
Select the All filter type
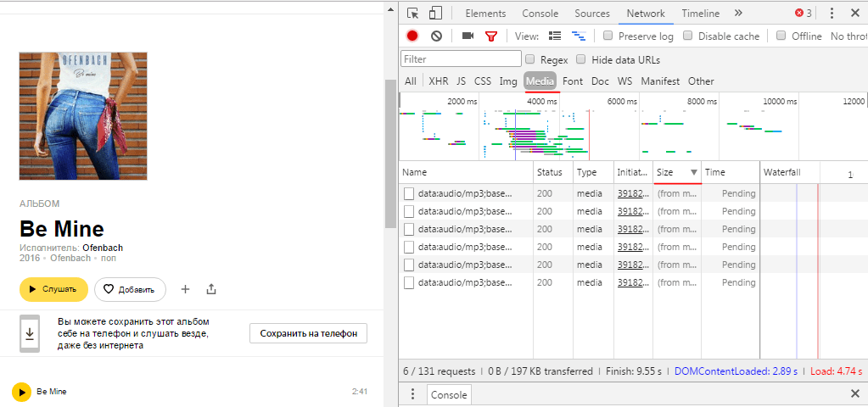(410, 81)
